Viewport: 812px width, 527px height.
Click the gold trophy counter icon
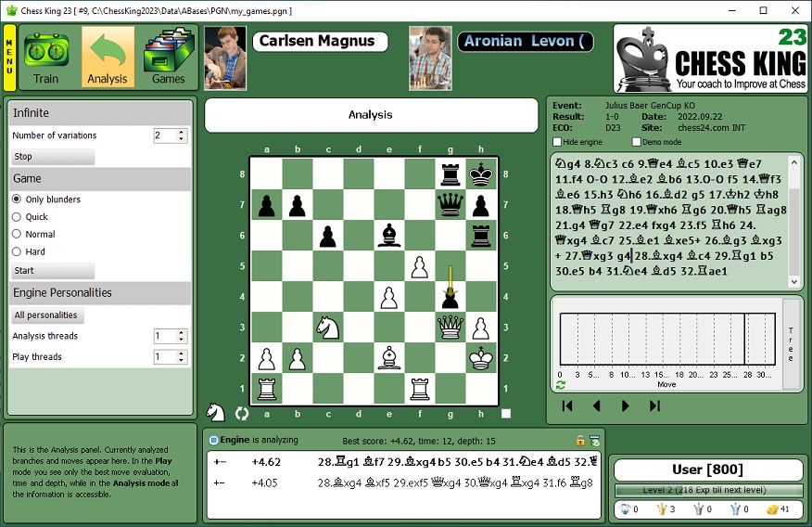coord(662,509)
